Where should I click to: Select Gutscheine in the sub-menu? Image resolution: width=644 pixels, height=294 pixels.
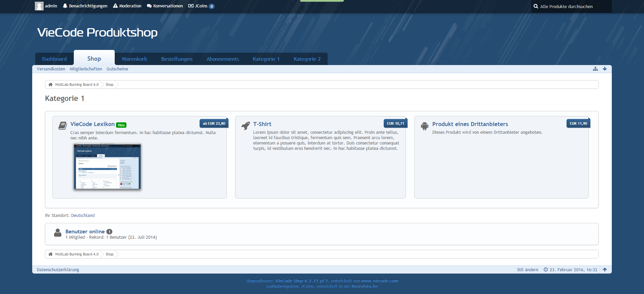117,69
